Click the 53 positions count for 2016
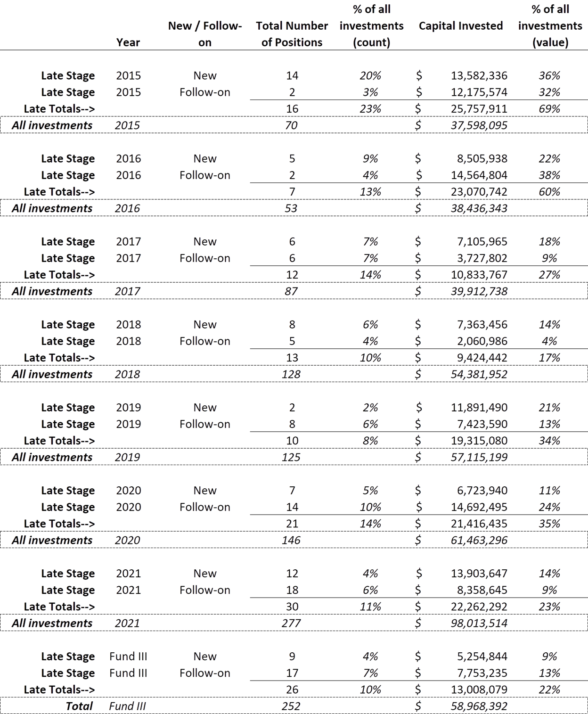 tap(292, 208)
